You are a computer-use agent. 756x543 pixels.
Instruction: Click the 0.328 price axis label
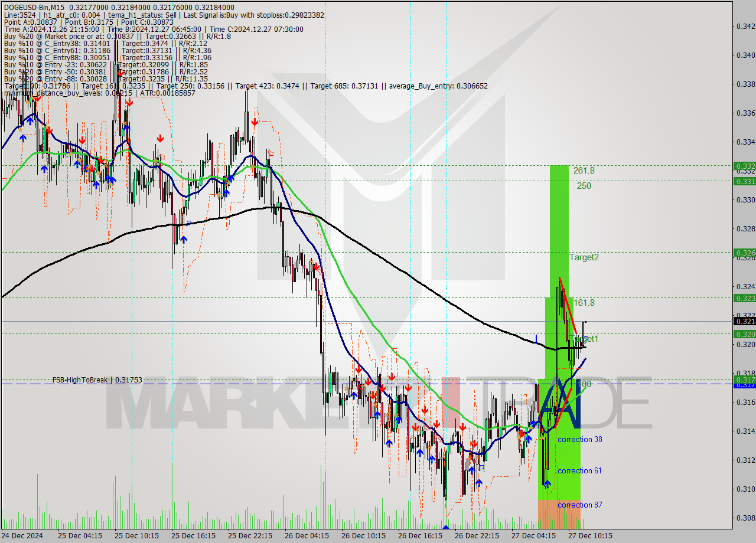(x=746, y=228)
